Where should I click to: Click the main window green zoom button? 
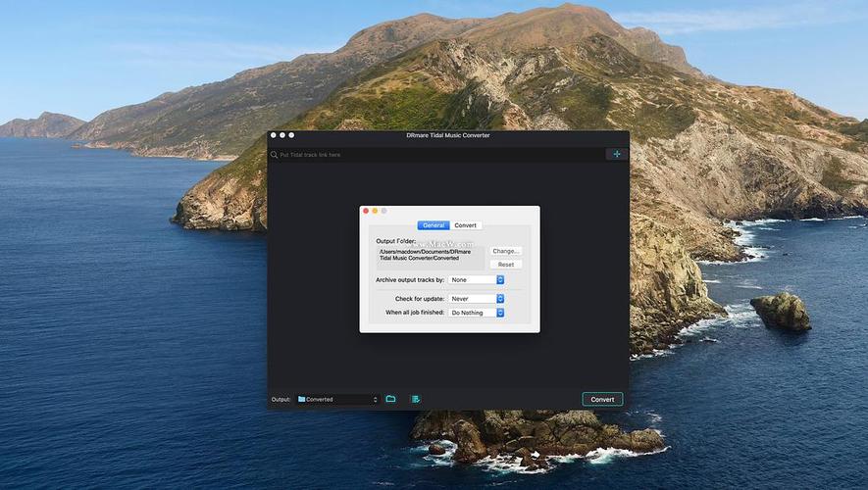click(x=291, y=135)
